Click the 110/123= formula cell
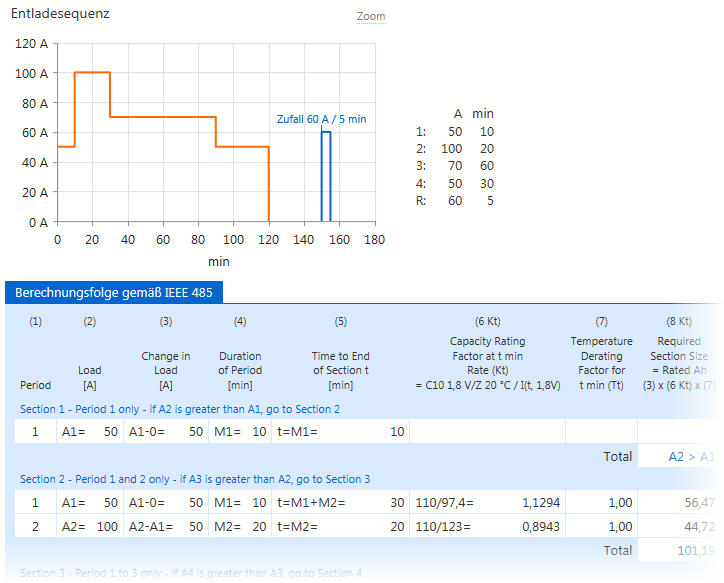Image resolution: width=724 pixels, height=583 pixels. (443, 527)
